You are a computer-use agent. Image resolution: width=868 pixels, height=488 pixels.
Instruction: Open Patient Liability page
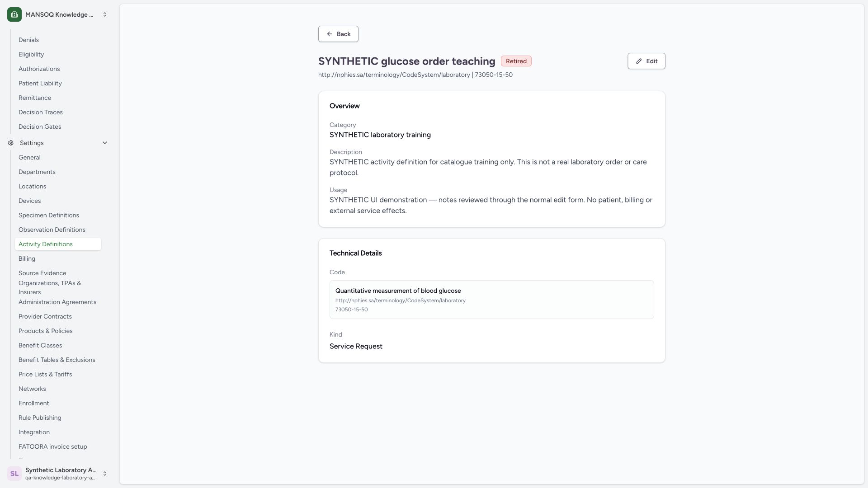pyautogui.click(x=58, y=83)
